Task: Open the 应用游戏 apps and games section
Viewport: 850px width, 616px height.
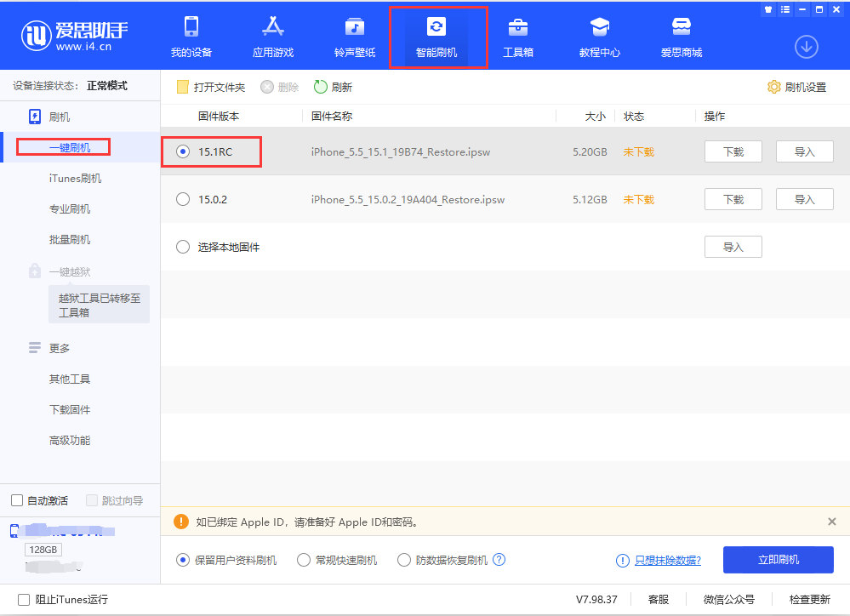Action: pos(273,37)
